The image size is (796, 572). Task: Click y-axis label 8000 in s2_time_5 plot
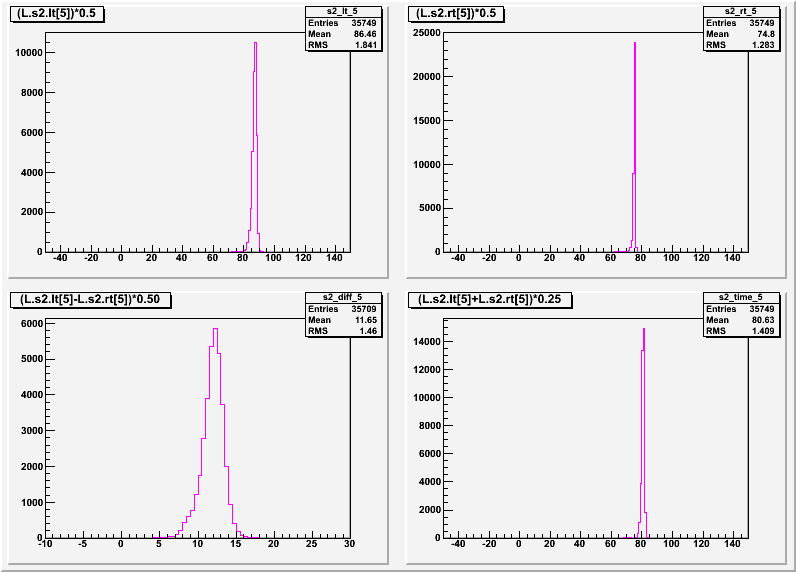[430, 426]
